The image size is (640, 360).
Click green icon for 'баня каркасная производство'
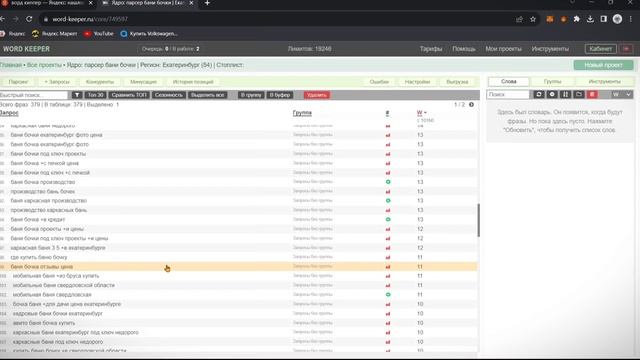point(388,201)
